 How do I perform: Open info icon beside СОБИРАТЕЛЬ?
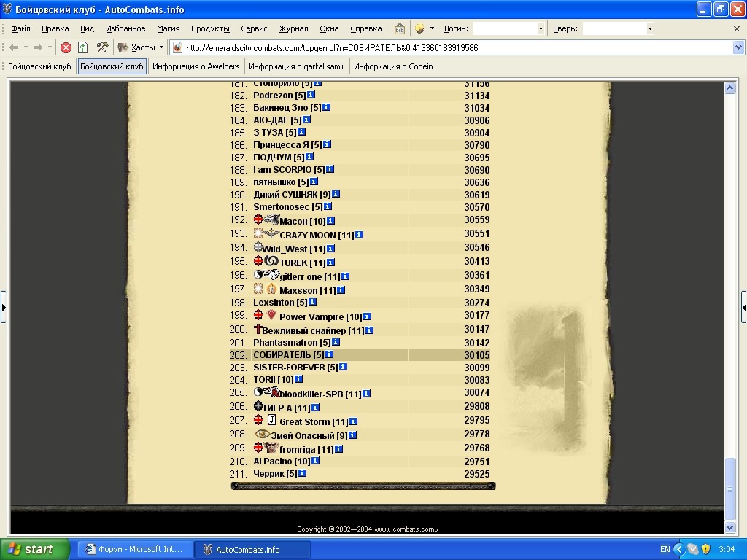[329, 354]
